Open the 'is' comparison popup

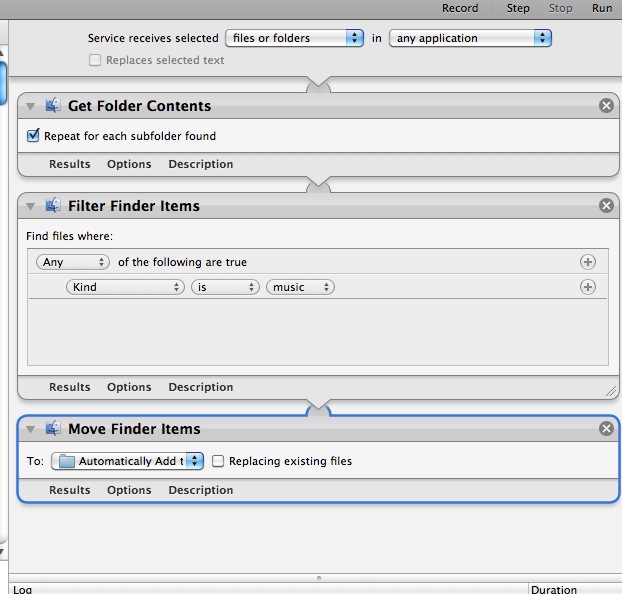pos(225,287)
